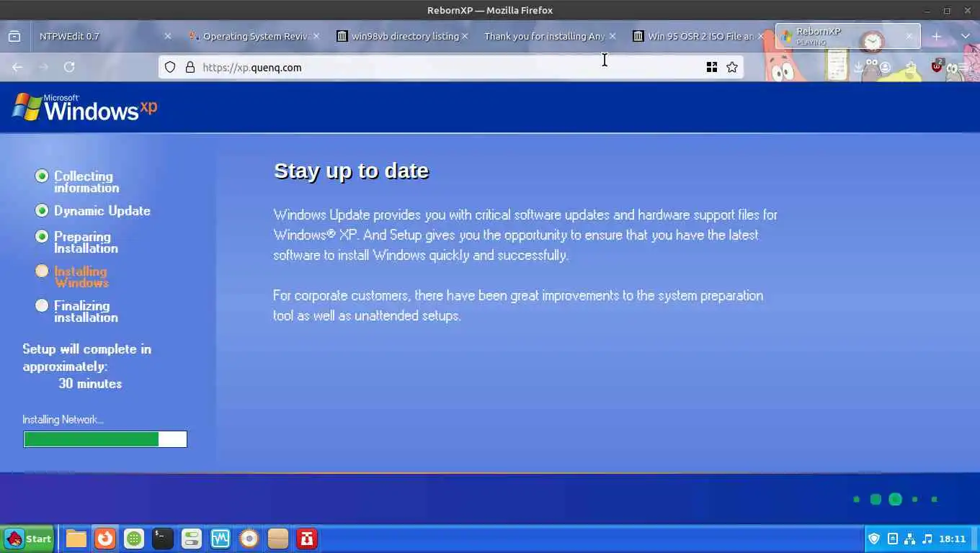Click the Finalizing installation radio indicator
The height and width of the screenshot is (553, 980).
42,305
